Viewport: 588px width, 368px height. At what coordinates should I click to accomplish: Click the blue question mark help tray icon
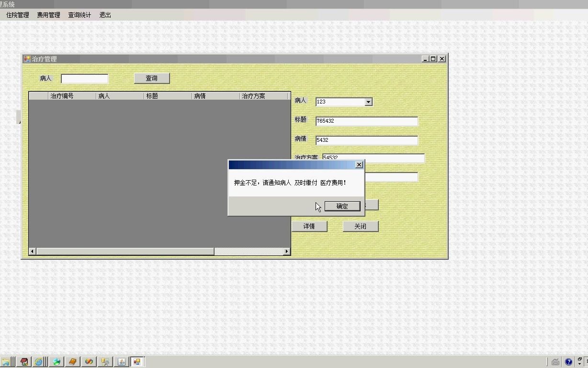click(568, 362)
